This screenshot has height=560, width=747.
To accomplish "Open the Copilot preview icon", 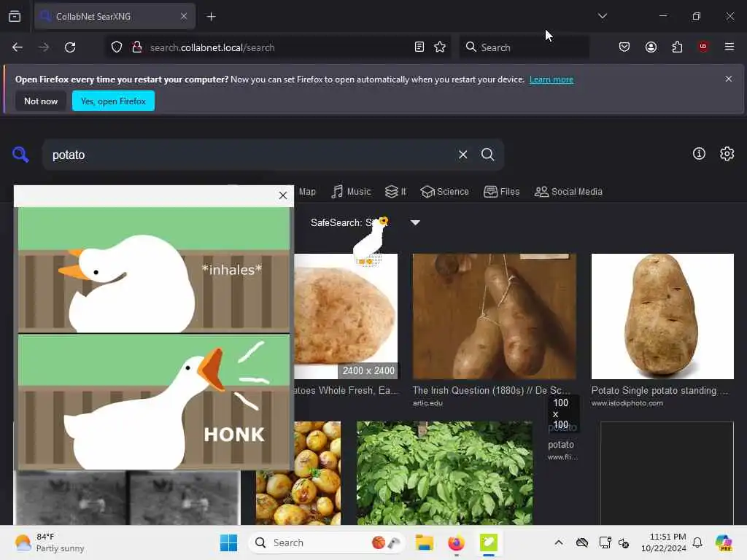I will point(724,542).
